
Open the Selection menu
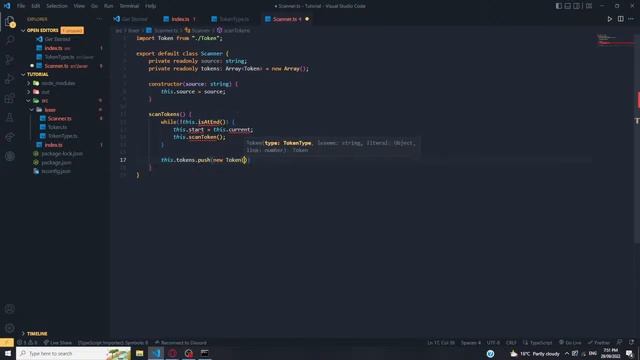point(57,6)
